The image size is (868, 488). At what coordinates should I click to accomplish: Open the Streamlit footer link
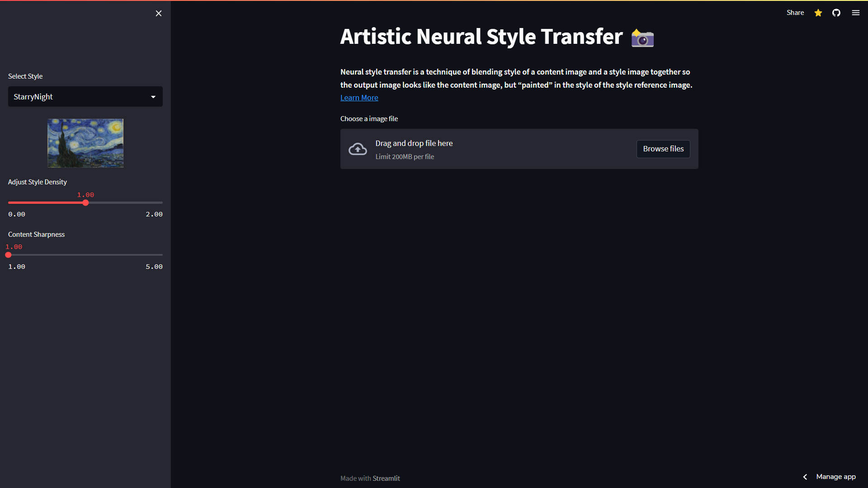click(386, 478)
